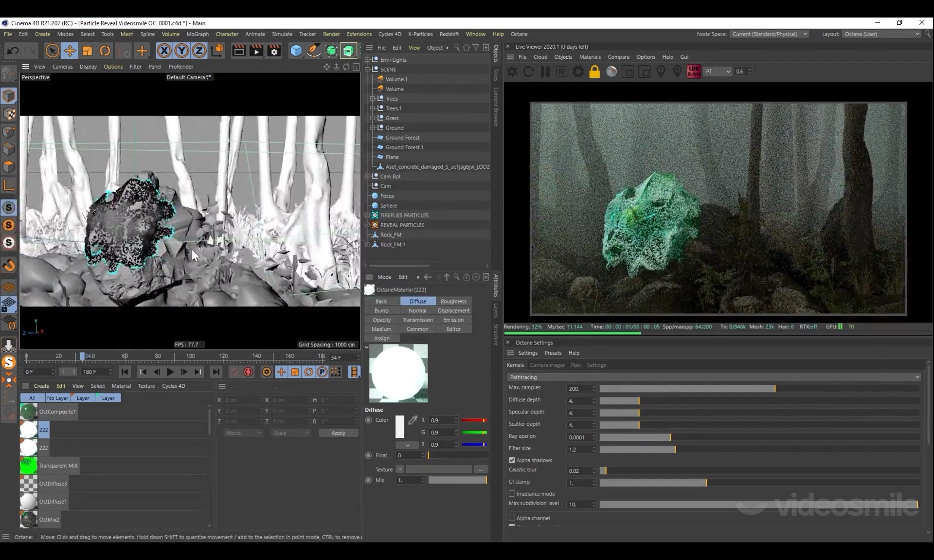The width and height of the screenshot is (934, 560).
Task: Expand the SCENE object group
Action: click(x=368, y=70)
